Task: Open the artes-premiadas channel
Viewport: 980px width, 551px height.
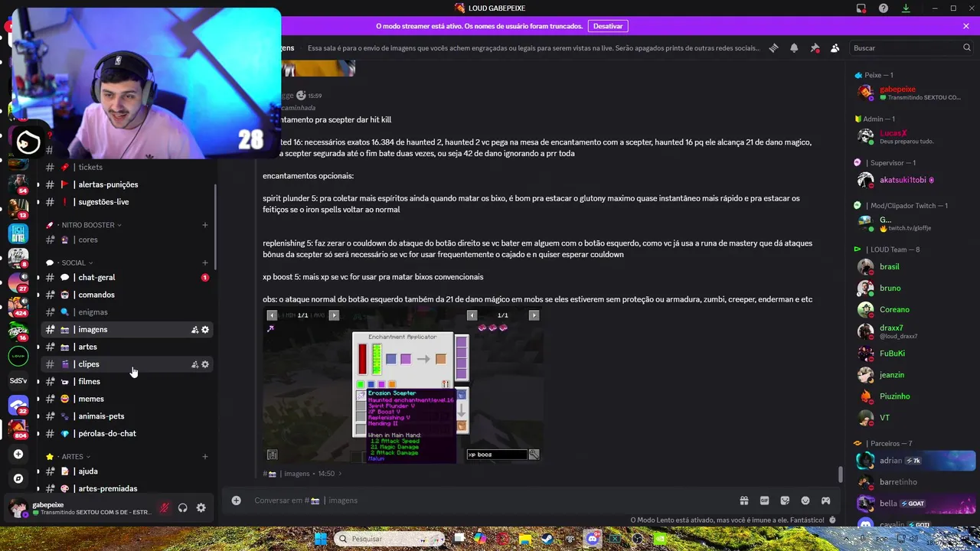Action: tap(126, 488)
